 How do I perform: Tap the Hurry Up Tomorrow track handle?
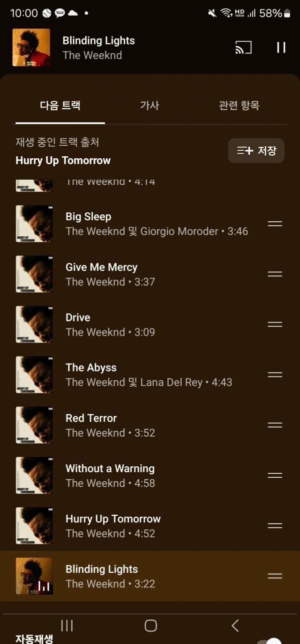click(x=275, y=526)
